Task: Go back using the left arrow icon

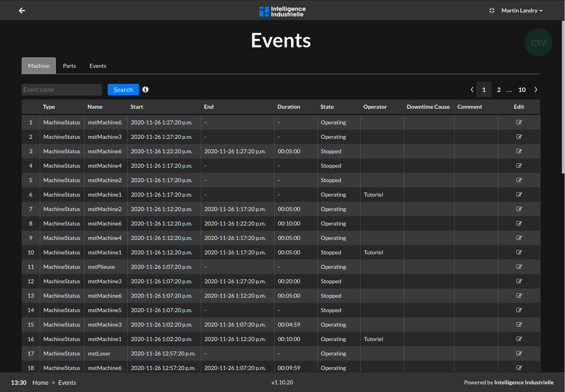Action: tap(22, 10)
